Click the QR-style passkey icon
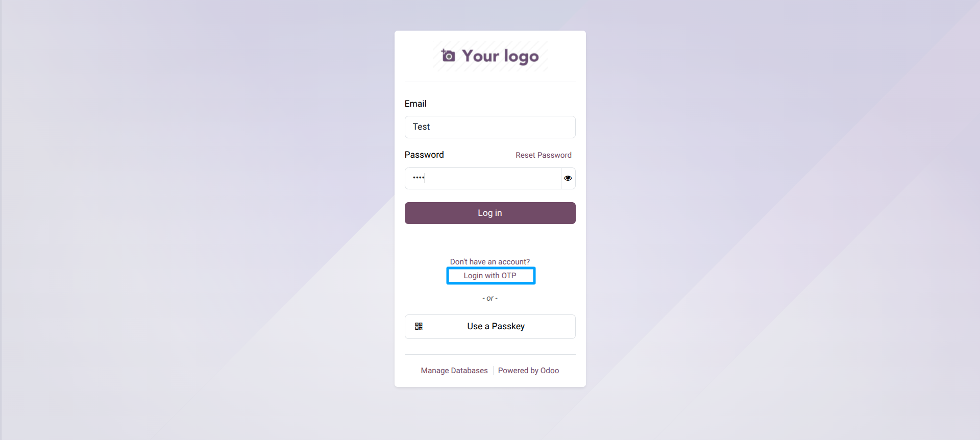The height and width of the screenshot is (440, 980). click(419, 326)
